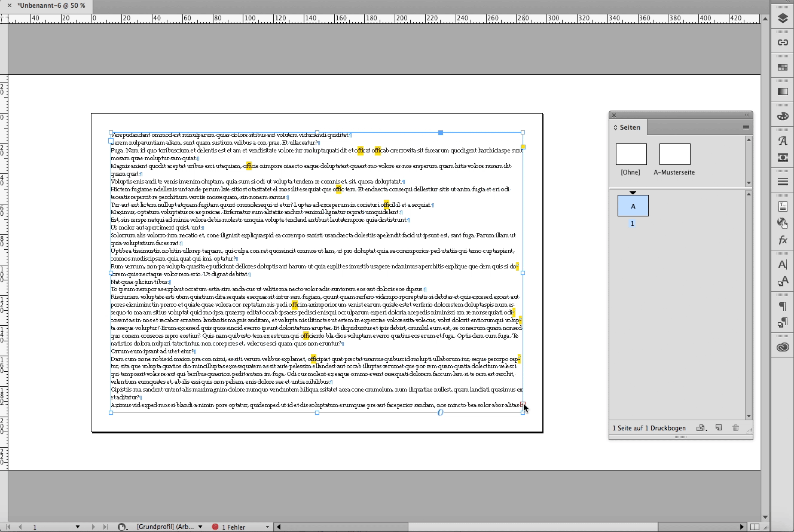Go to previous page button
The image size is (794, 532).
click(x=20, y=527)
